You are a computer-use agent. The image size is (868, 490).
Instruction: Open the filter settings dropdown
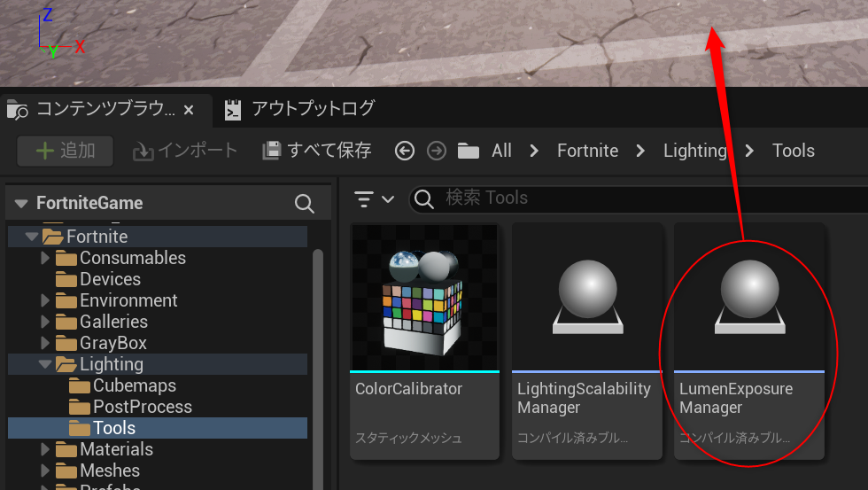(374, 198)
